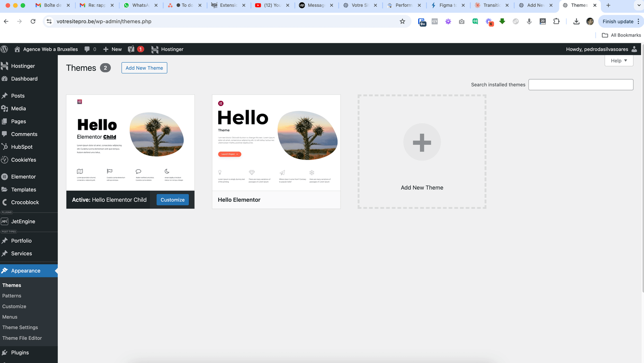644x363 pixels.
Task: Open Media in the sidebar
Action: pos(29,109)
